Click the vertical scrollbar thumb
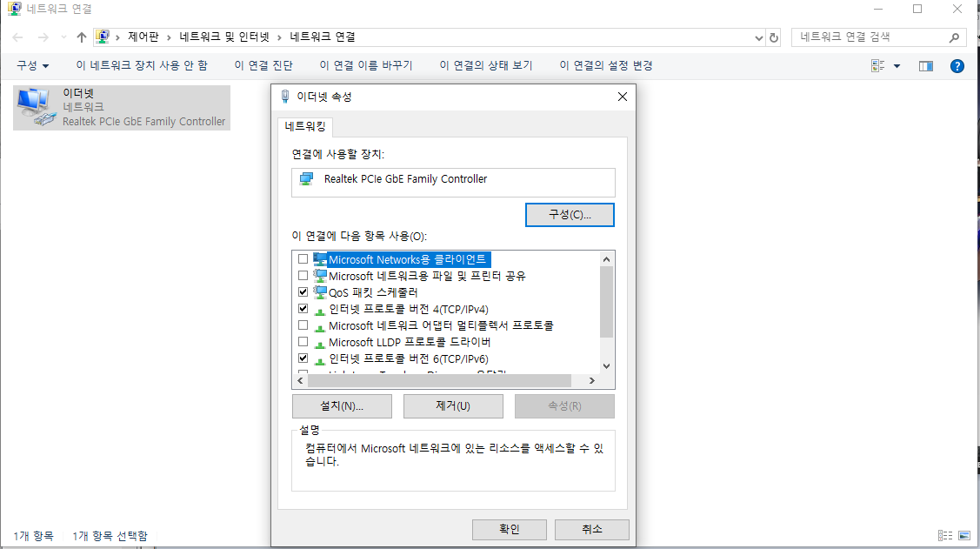The height and width of the screenshot is (549, 980). 606,302
